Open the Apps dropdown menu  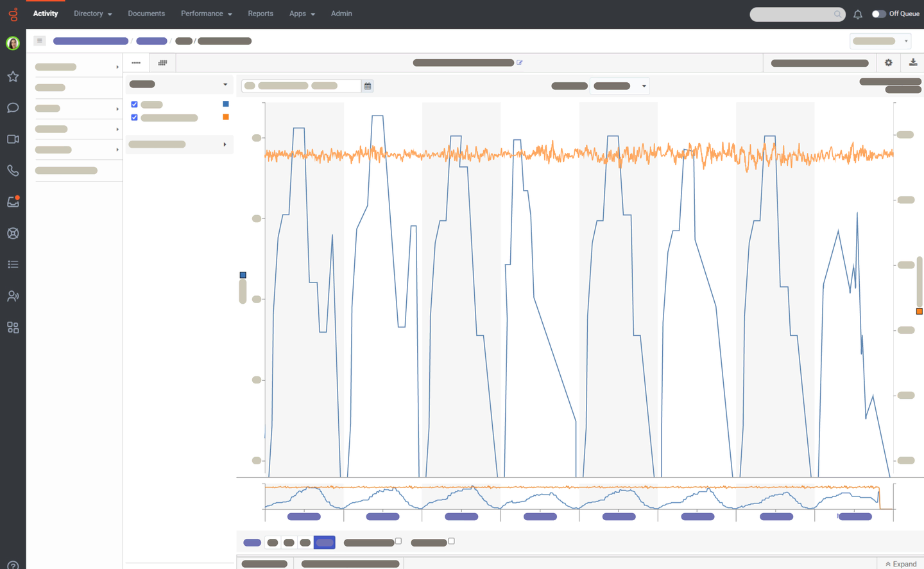pyautogui.click(x=302, y=13)
